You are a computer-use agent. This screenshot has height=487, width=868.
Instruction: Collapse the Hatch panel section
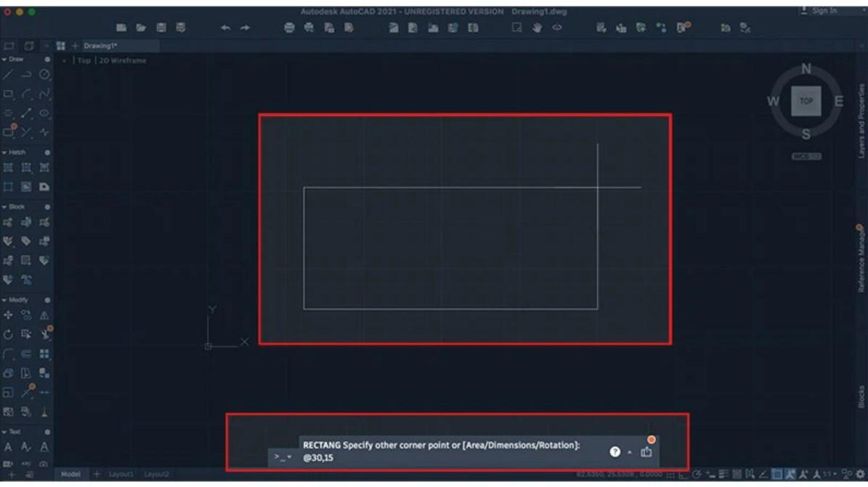[4, 153]
